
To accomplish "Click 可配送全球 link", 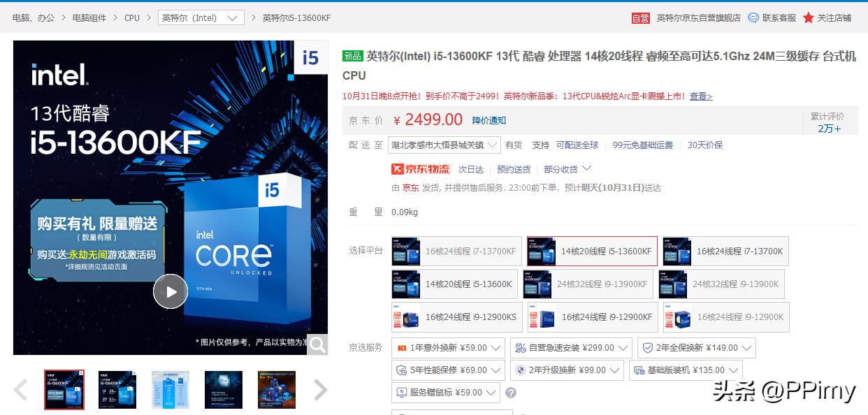I will tap(577, 145).
